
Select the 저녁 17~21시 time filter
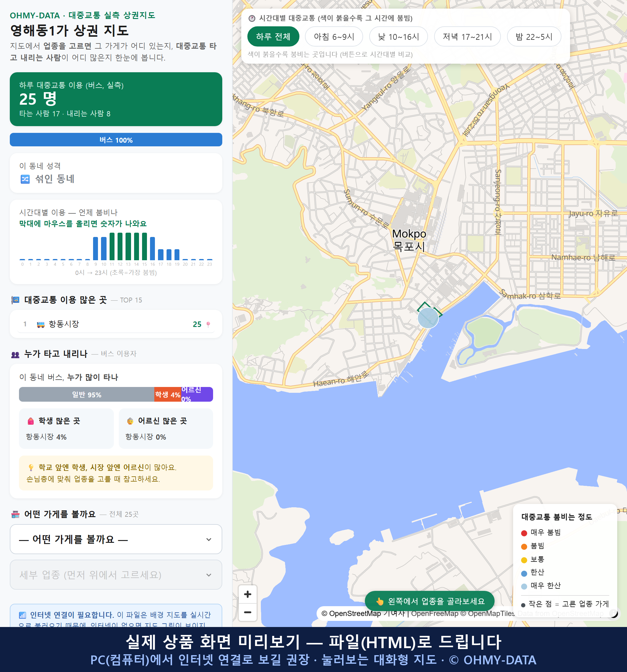[x=467, y=36]
